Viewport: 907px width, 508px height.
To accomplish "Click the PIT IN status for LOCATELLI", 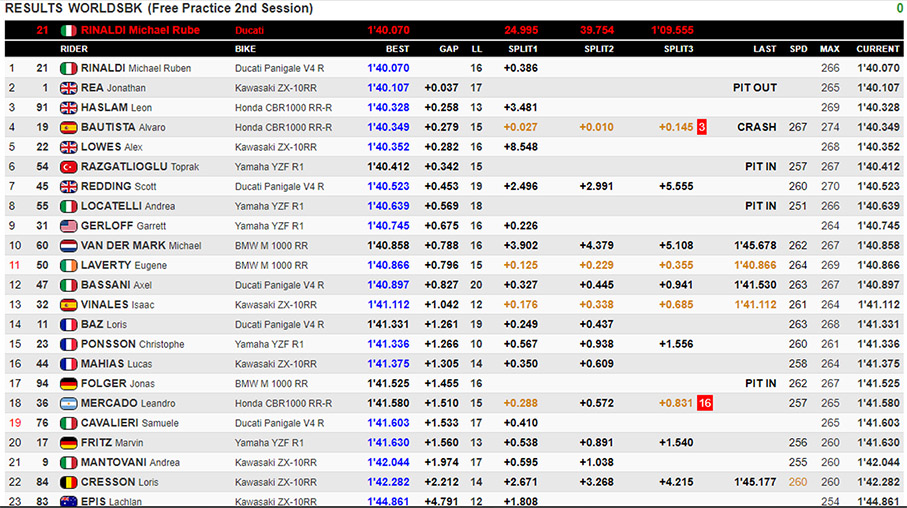I will coord(761,206).
